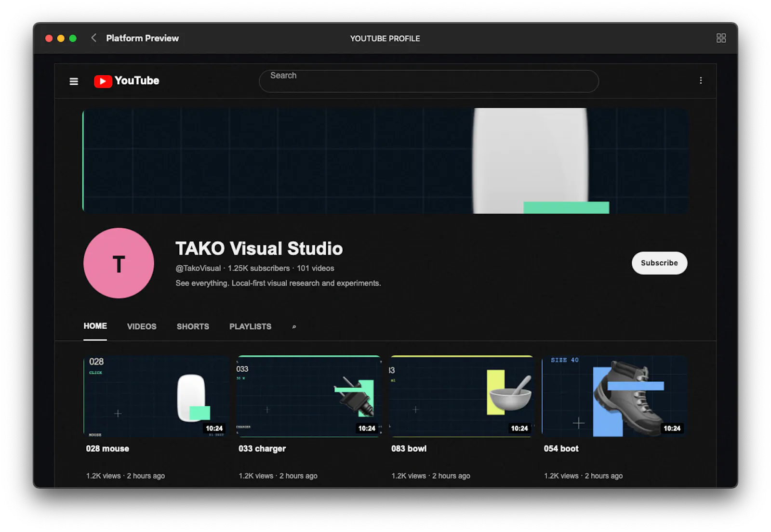Click the 10:24 duration badge on 028 mouse

pyautogui.click(x=214, y=428)
